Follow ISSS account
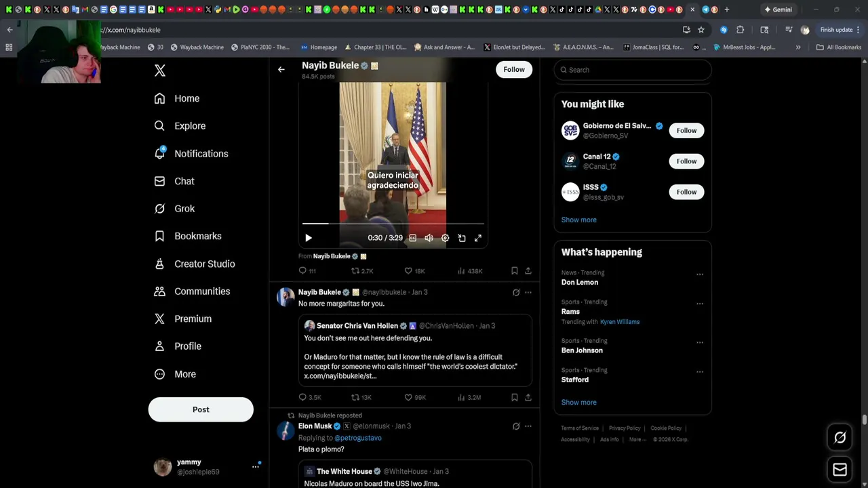Viewport: 868px width, 488px height. [x=686, y=192]
